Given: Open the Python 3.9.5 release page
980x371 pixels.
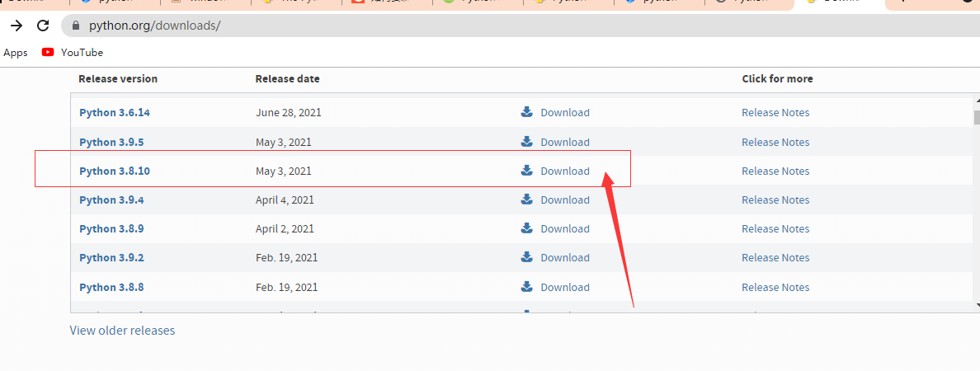Looking at the screenshot, I should 111,142.
